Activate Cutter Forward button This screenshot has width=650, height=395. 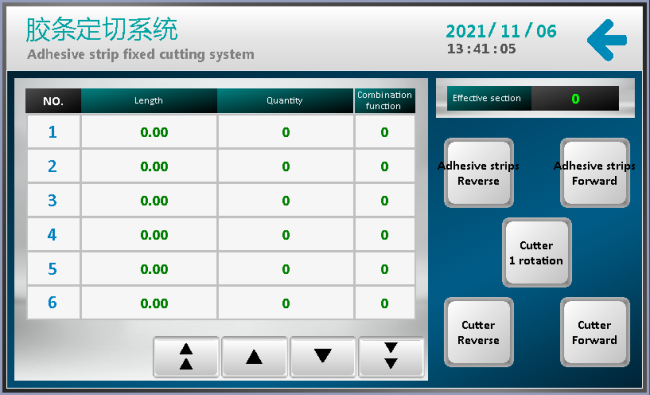click(x=595, y=332)
